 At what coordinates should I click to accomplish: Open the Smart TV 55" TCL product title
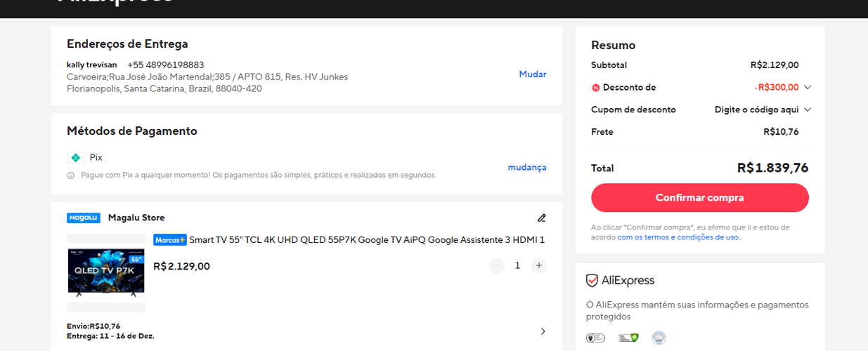pyautogui.click(x=367, y=240)
